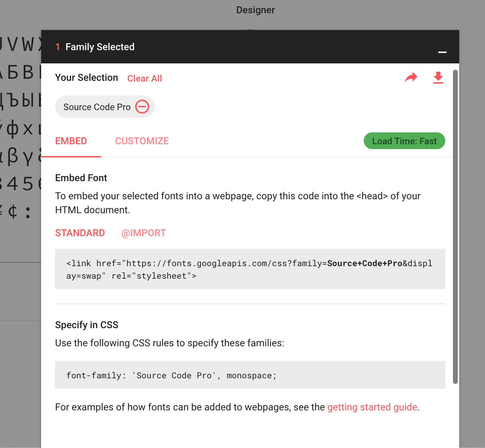This screenshot has height=448, width=485.
Task: Minimize the Family Selected drawer
Action: click(442, 52)
